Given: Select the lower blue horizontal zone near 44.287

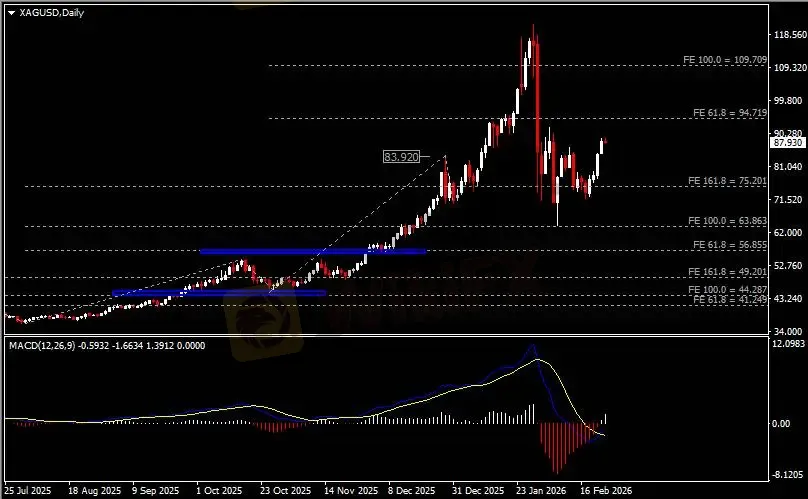Looking at the screenshot, I should coord(219,293).
